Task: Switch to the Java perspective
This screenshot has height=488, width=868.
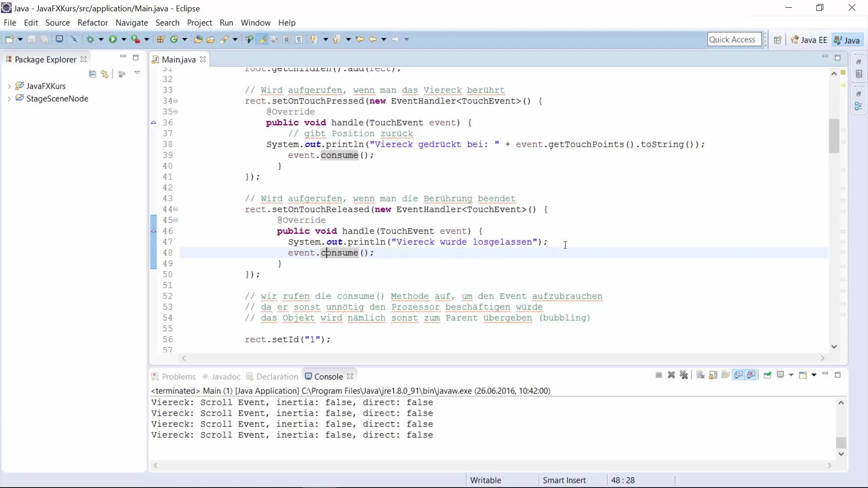Action: [847, 40]
